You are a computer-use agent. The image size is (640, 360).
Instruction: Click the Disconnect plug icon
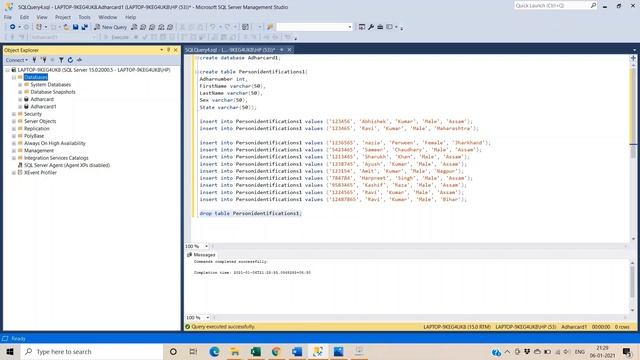coord(43,60)
